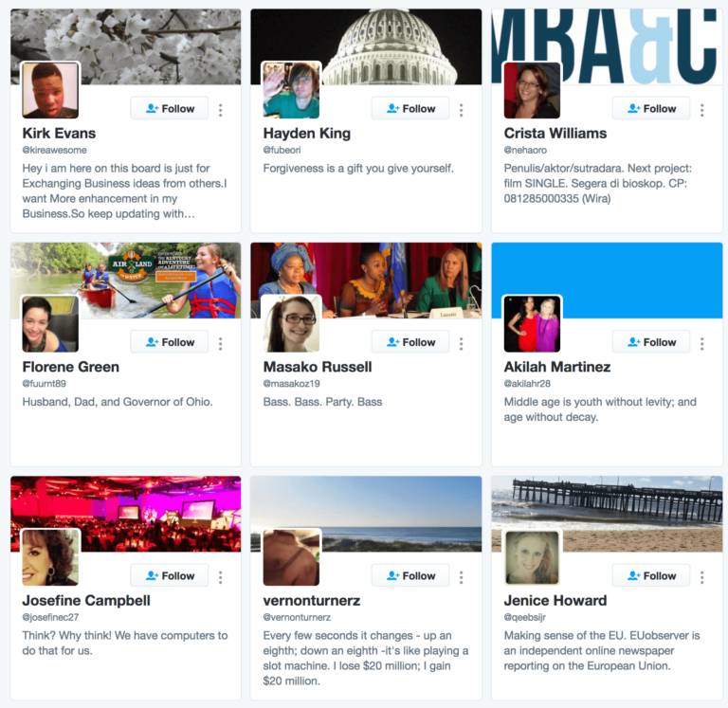Open Hayden King's Capitol dome header image

point(366,46)
